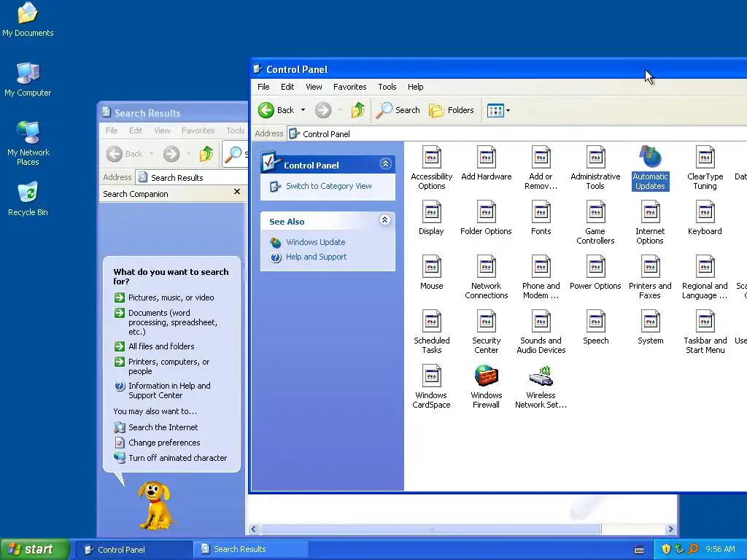Click the Control Panel address bar field
This screenshot has width=747, height=560.
click(x=517, y=134)
